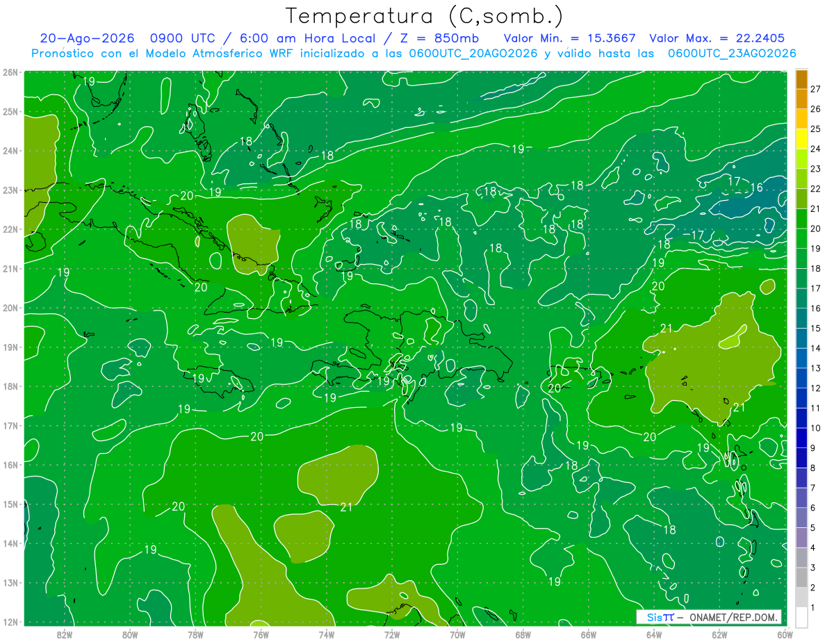Viewport: 834px width, 644px height.
Task: Select the latitude label "17N"
Action: (10, 425)
